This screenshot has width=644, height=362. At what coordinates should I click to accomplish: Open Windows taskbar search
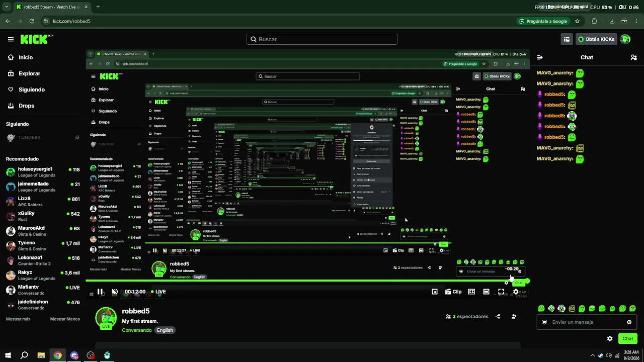[24, 355]
